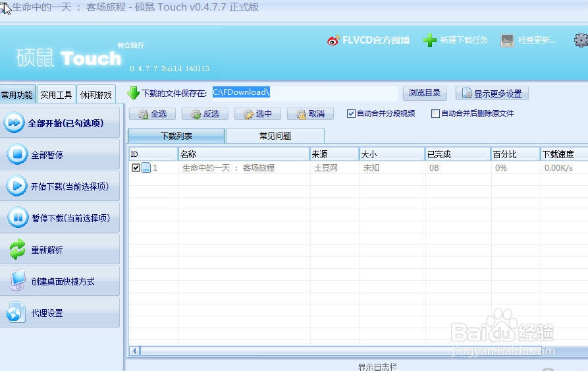
Task: Click the 硕鼠 Touch logo
Action: coord(68,58)
